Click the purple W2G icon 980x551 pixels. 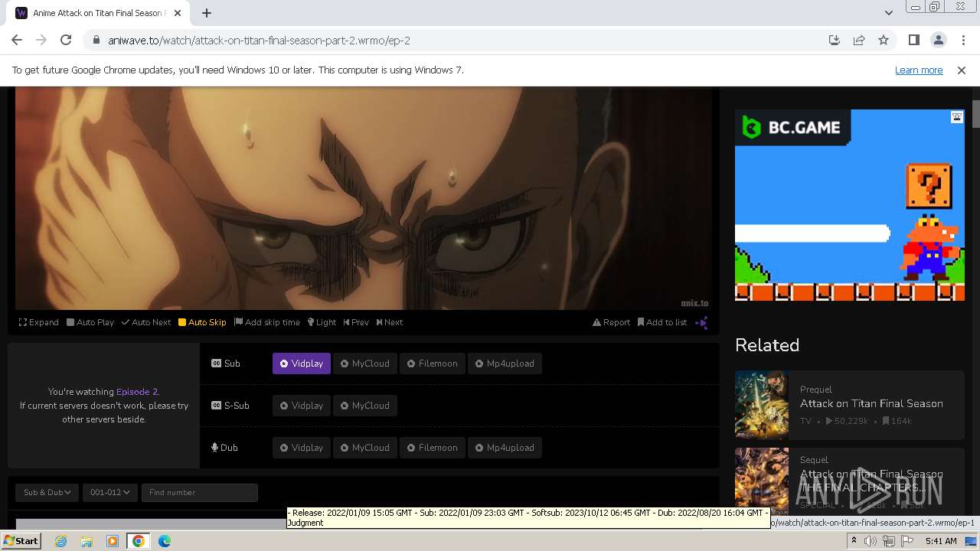[701, 322]
